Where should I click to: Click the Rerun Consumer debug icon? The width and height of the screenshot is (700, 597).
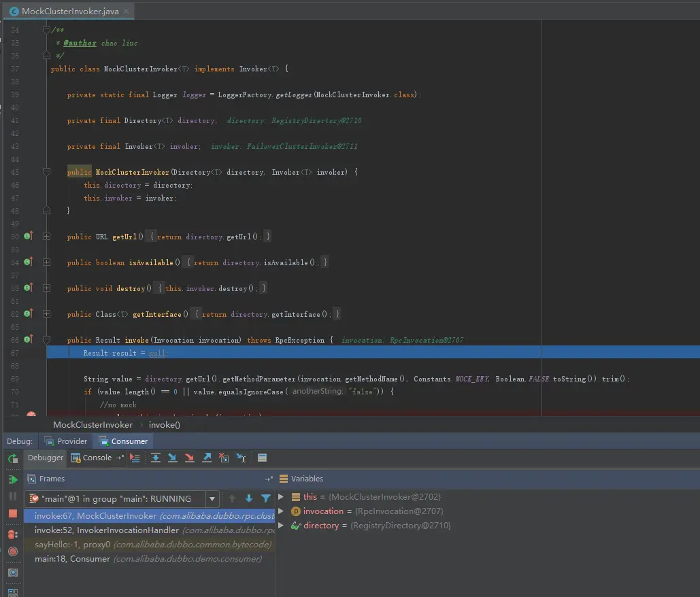pos(13,458)
